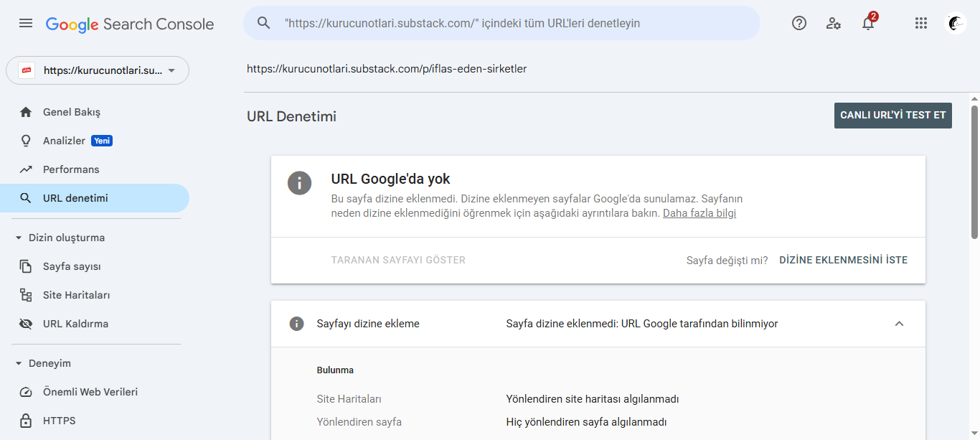
Task: Collapse the Sayfayı dizine ekleme panel chevron
Action: click(x=899, y=324)
